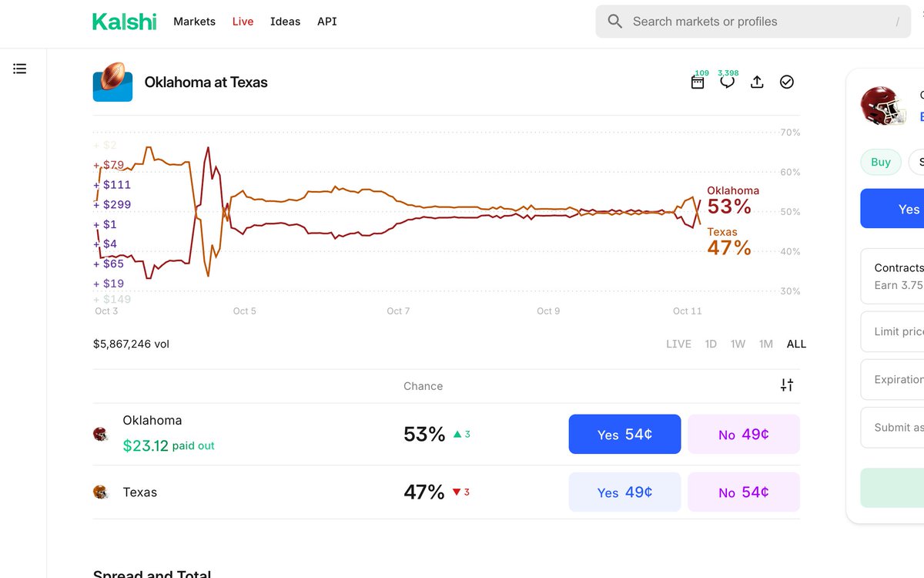Open the comments icon showing 3,398
The width and height of the screenshot is (924, 578).
[x=727, y=82]
